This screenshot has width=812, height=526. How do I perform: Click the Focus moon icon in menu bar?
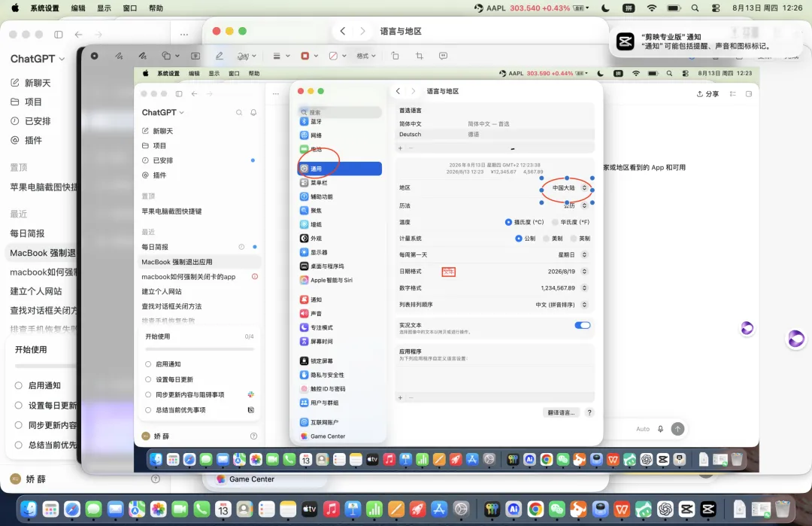coord(605,8)
